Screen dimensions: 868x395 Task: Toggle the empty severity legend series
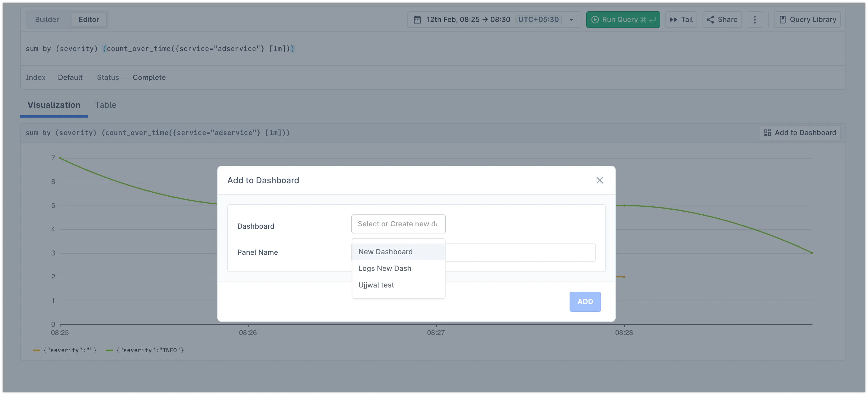pyautogui.click(x=65, y=350)
